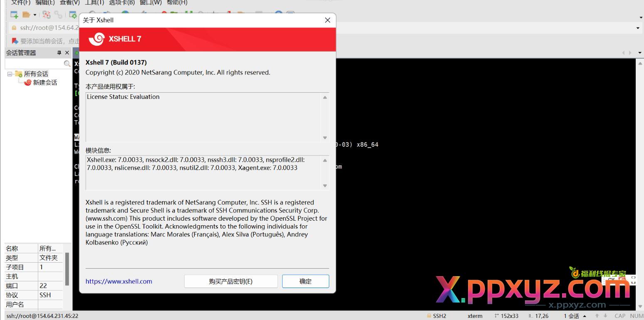Screen dimensions: 644x320
Task: Click the 子项目 property label
Action: [x=15, y=267]
